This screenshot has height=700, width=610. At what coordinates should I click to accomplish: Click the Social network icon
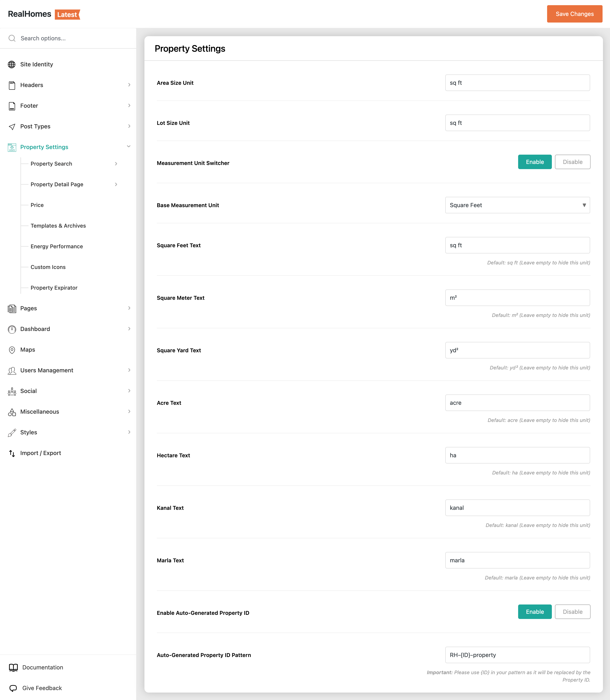(x=12, y=392)
